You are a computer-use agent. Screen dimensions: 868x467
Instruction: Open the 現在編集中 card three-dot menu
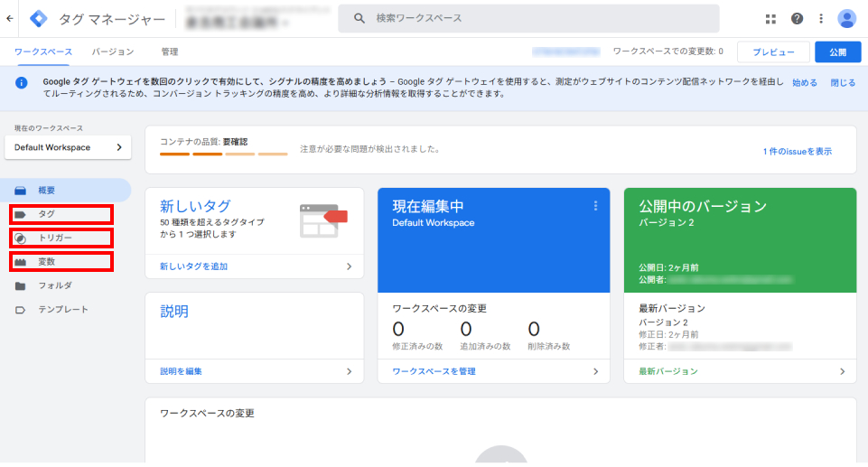point(595,206)
